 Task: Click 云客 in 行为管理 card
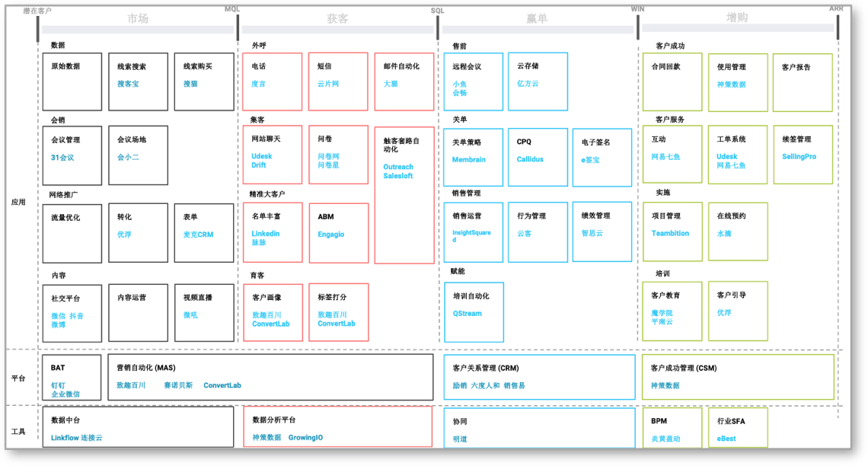click(x=525, y=234)
